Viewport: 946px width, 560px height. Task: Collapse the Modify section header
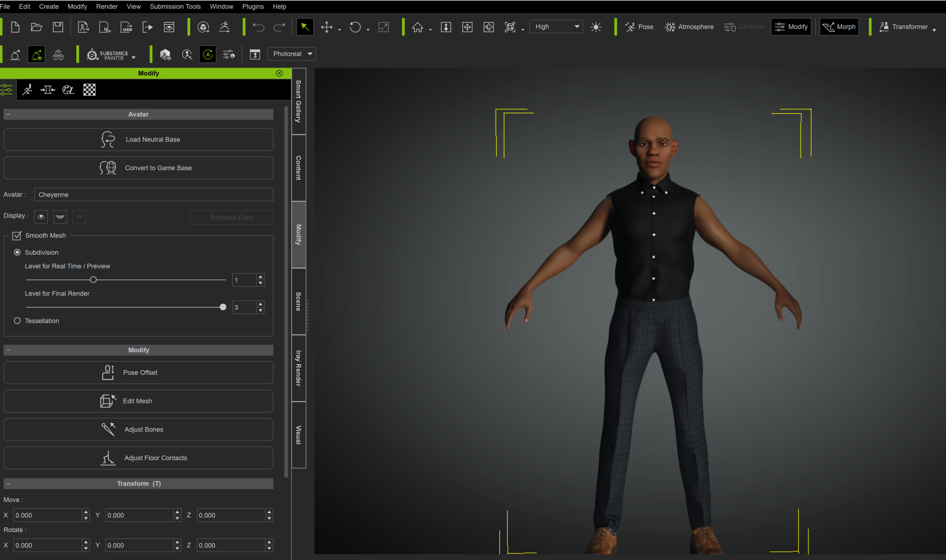click(x=9, y=350)
